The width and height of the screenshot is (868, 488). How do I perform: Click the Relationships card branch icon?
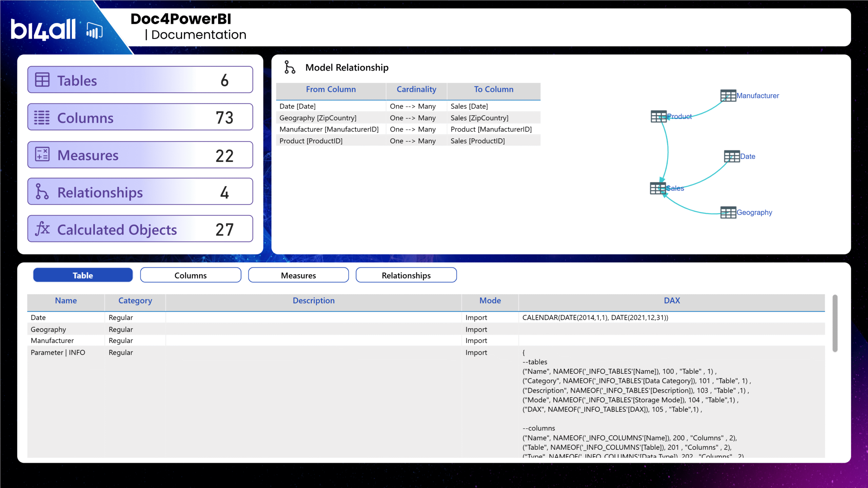42,191
